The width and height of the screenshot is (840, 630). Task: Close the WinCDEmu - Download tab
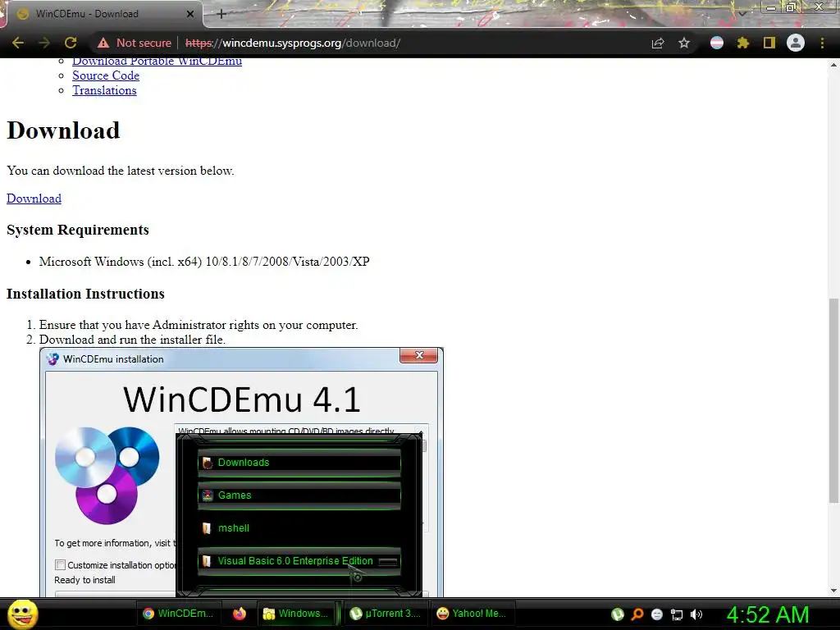190,14
